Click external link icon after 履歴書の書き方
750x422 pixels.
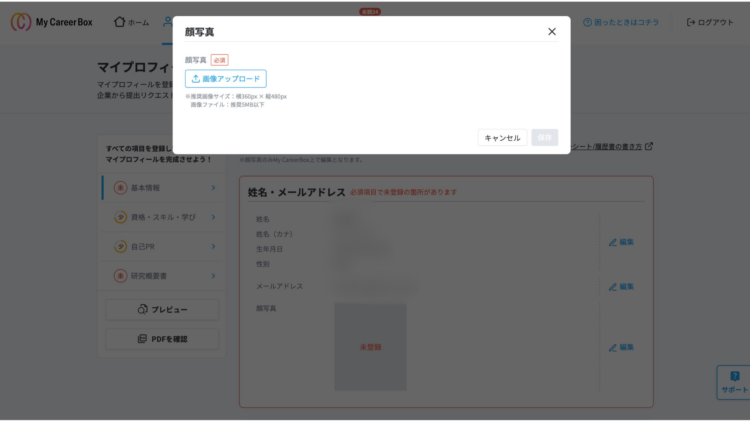coord(649,146)
